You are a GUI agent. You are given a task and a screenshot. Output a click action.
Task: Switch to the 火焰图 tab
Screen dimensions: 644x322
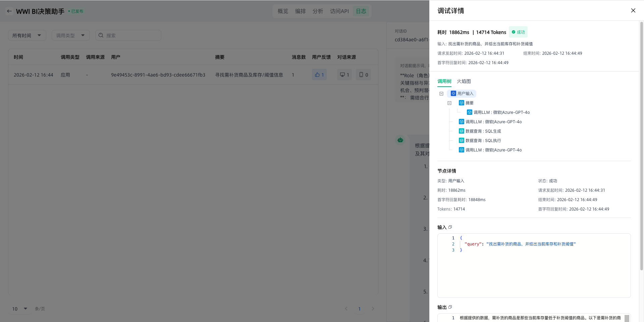pyautogui.click(x=464, y=81)
